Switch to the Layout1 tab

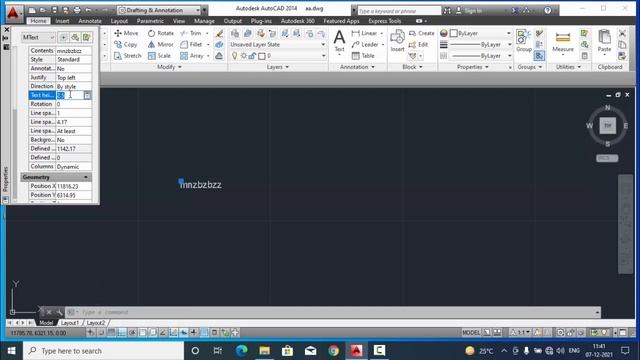69,323
